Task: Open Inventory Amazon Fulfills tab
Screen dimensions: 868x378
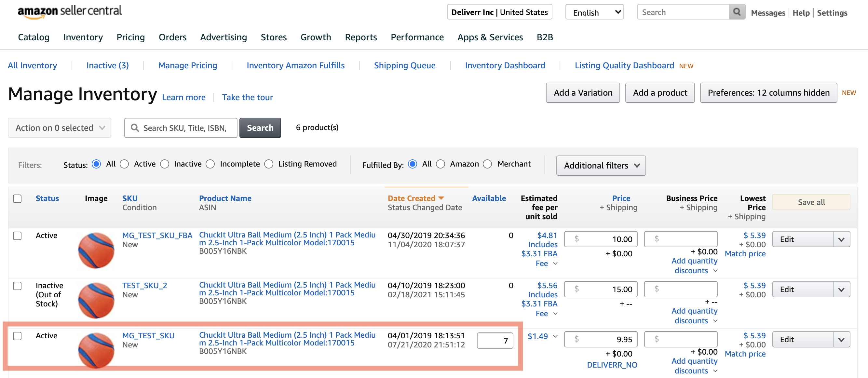Action: click(295, 65)
